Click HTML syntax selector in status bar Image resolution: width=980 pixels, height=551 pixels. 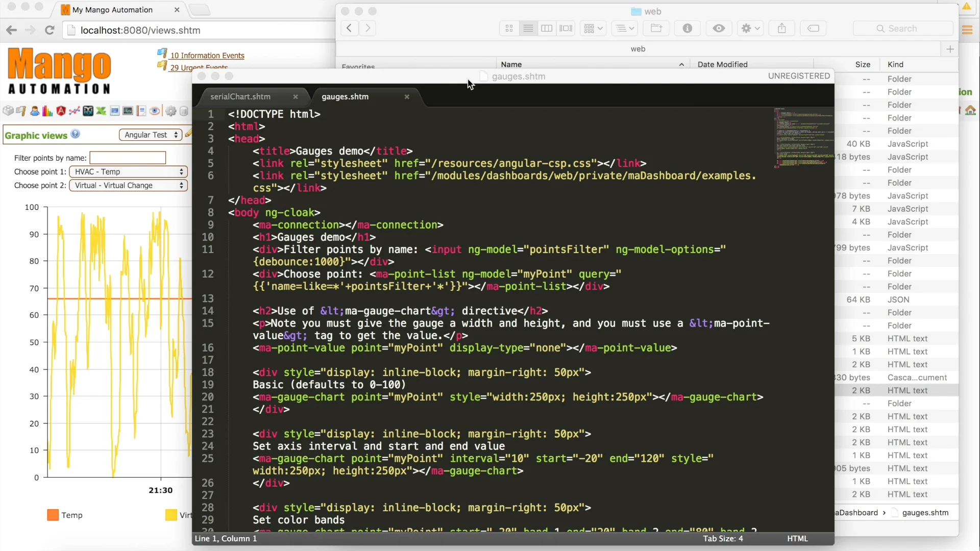point(797,539)
